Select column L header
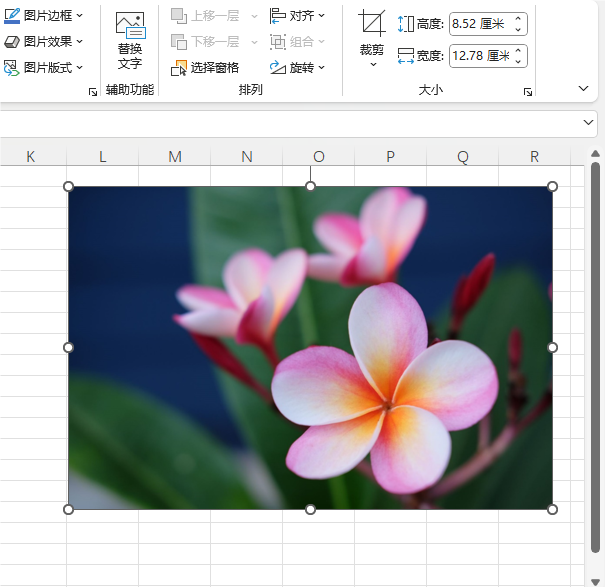The width and height of the screenshot is (605, 587). point(102,157)
